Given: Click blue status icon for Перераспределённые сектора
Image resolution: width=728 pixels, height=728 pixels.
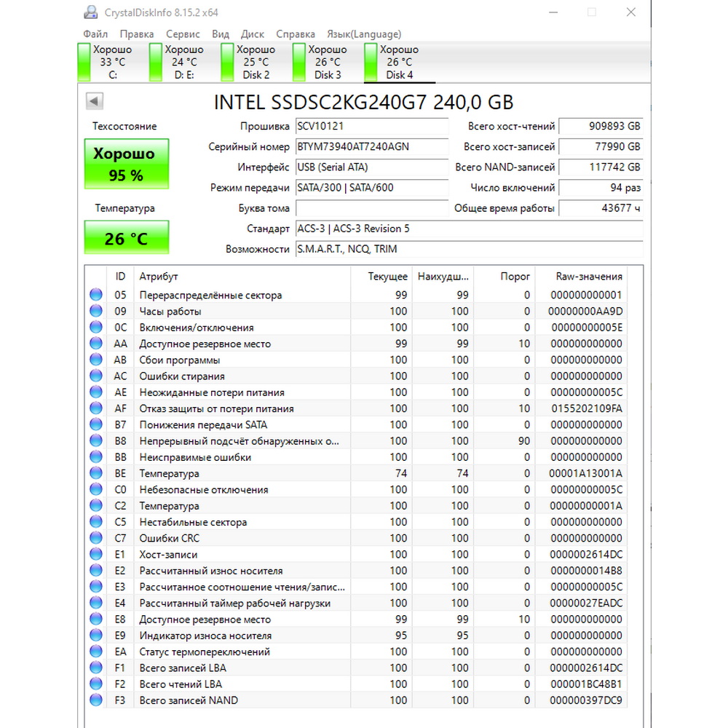Looking at the screenshot, I should coord(96,295).
